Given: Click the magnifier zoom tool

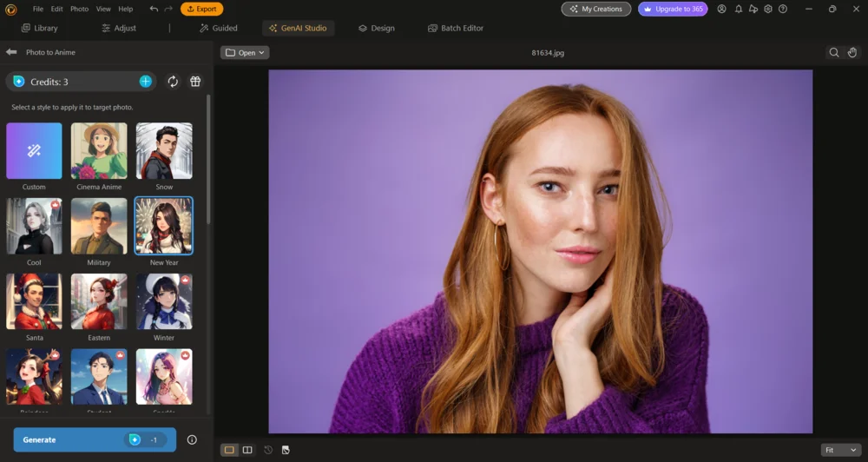Looking at the screenshot, I should click(x=834, y=52).
